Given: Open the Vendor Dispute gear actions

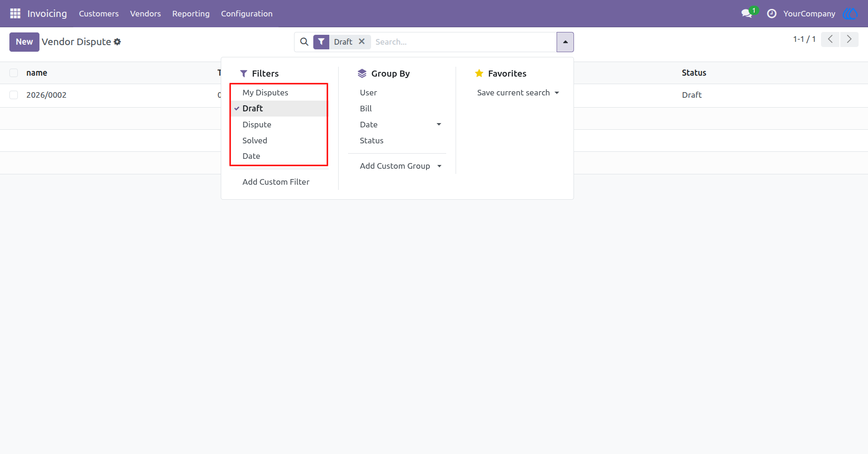Looking at the screenshot, I should pyautogui.click(x=117, y=42).
